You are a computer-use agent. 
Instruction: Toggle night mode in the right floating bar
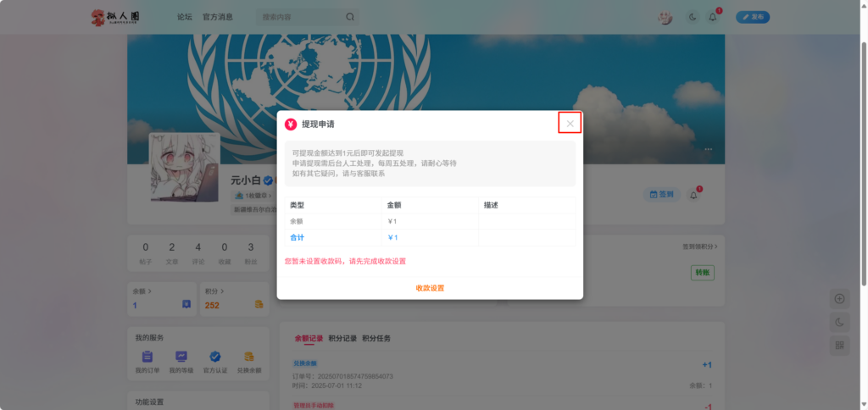(839, 322)
